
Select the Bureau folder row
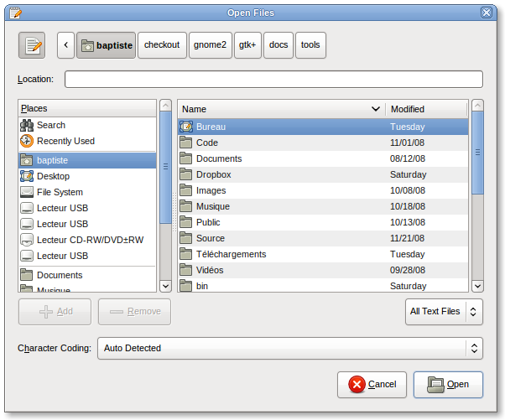[211, 127]
